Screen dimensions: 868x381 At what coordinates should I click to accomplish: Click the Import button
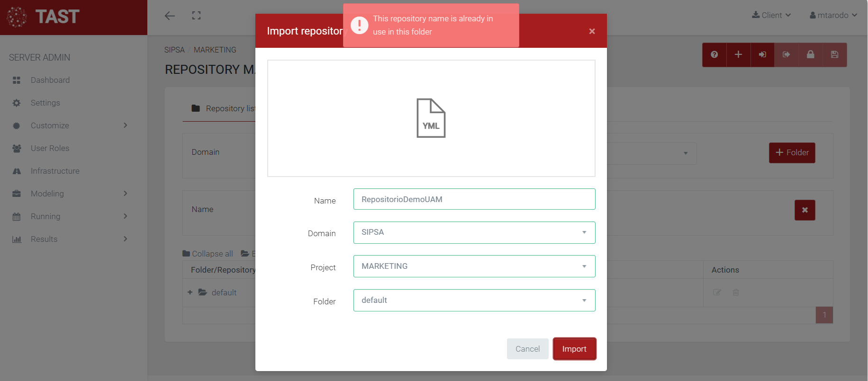574,349
